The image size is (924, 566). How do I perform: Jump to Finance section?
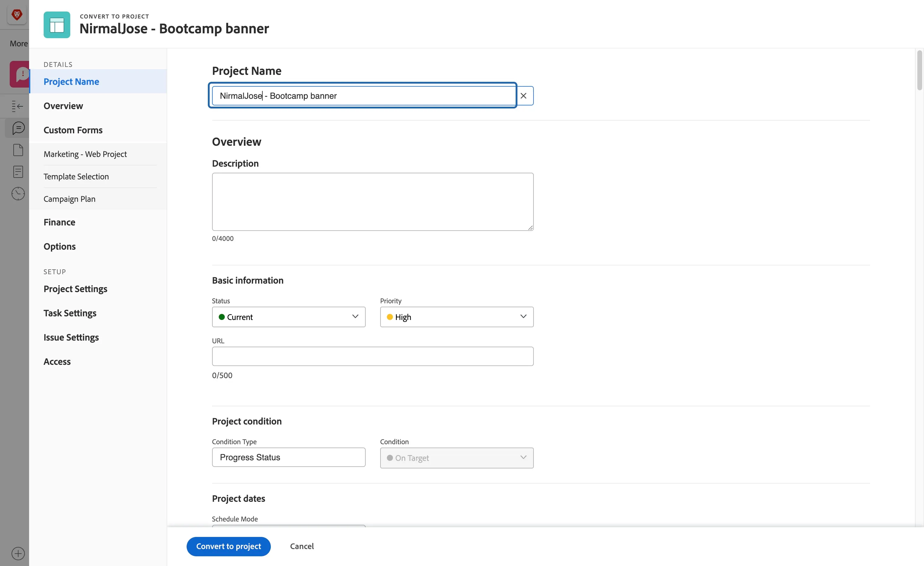[59, 222]
